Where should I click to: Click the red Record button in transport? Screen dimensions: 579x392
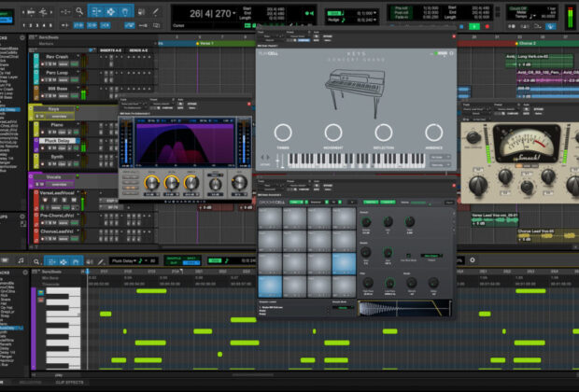[487, 26]
